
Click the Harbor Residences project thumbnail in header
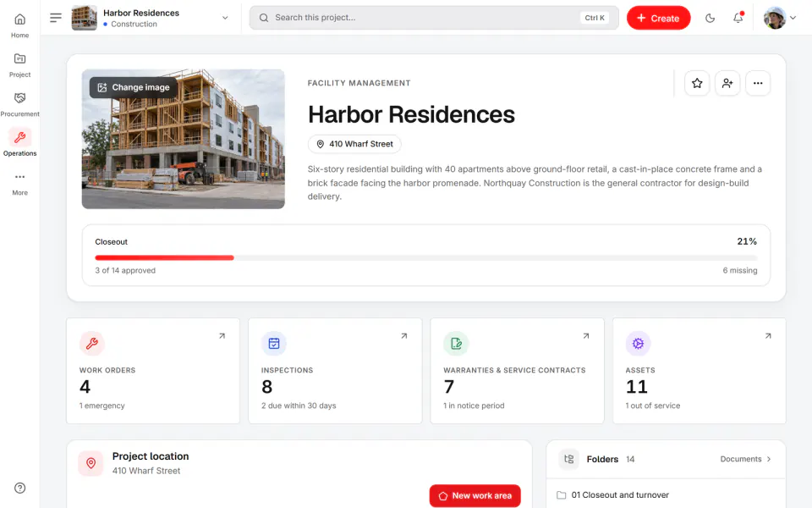point(85,18)
